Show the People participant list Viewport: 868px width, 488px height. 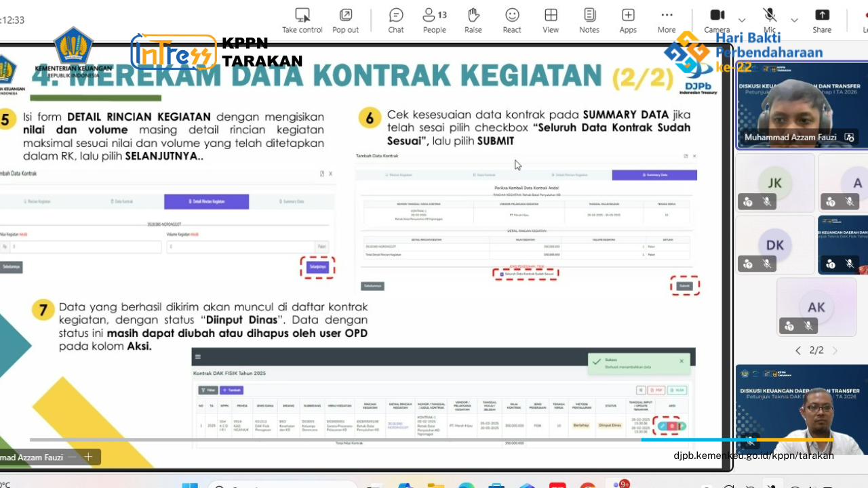click(x=435, y=20)
